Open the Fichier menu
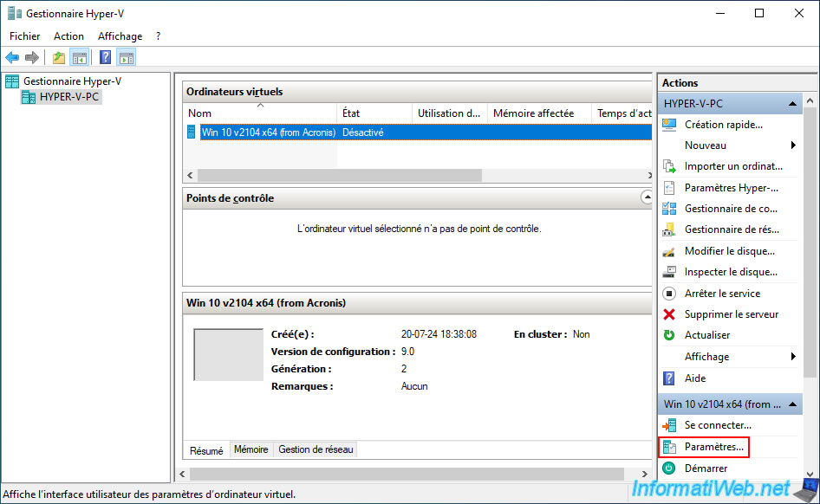 24,36
